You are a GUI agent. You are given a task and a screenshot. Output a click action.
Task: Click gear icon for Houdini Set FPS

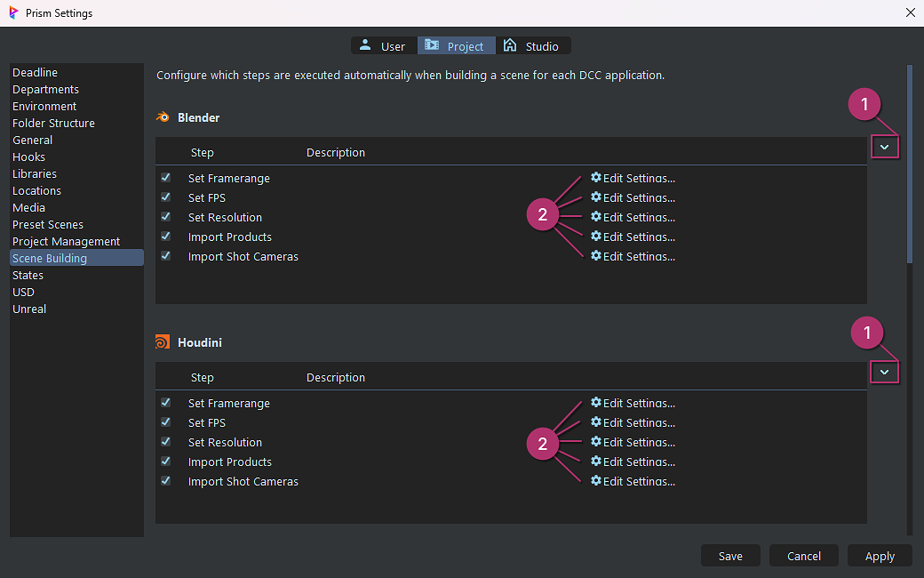[x=596, y=422]
